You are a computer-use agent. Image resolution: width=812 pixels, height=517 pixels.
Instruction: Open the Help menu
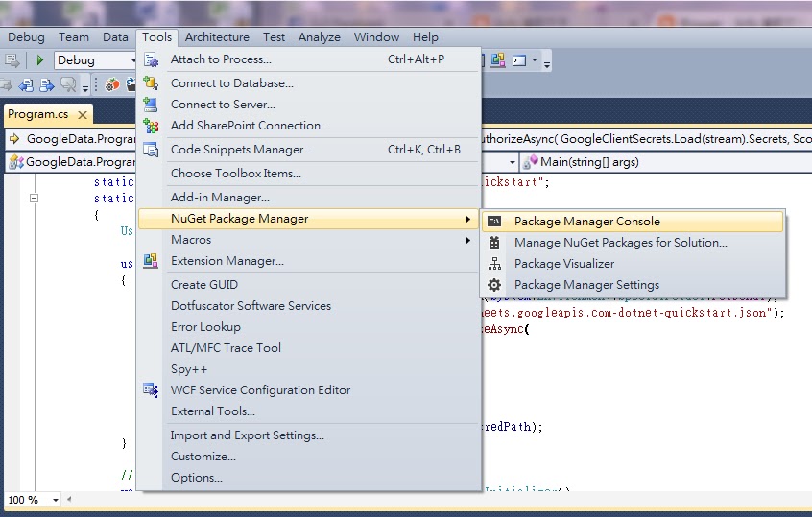coord(425,37)
